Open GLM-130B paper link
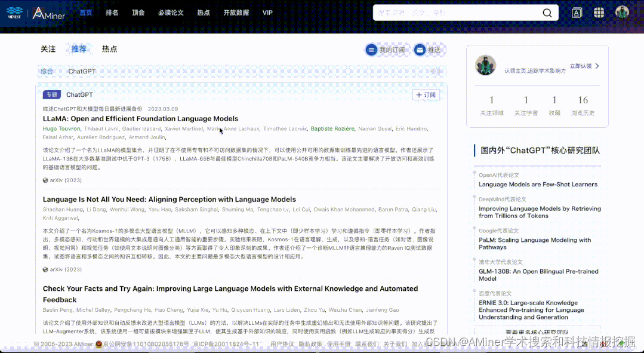644x353 pixels. coord(538,275)
